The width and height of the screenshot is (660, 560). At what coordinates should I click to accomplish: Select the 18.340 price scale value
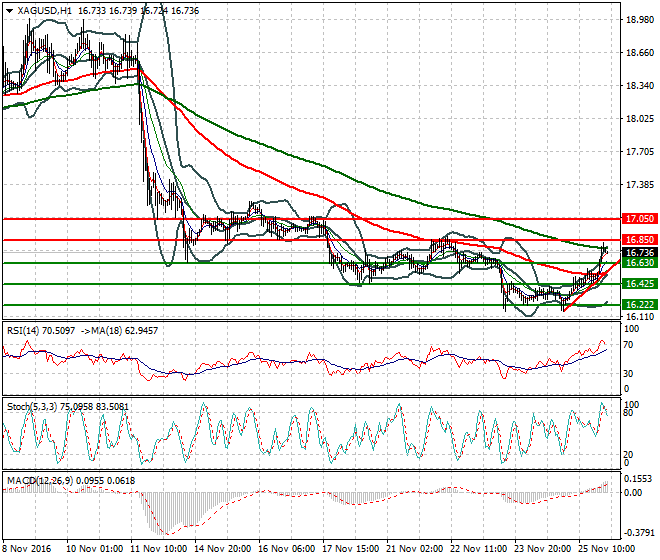click(x=640, y=85)
